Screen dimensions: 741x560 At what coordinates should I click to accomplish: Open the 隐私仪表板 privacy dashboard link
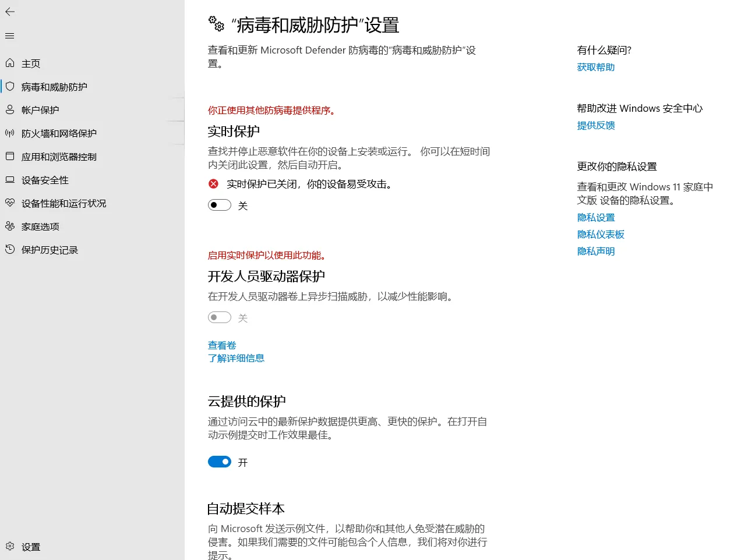point(601,234)
